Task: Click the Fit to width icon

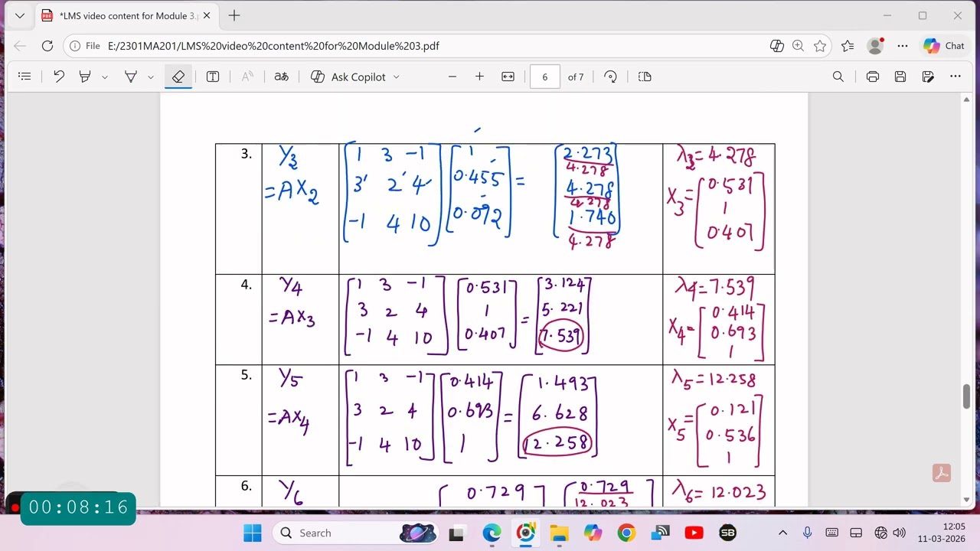Action: (x=508, y=77)
